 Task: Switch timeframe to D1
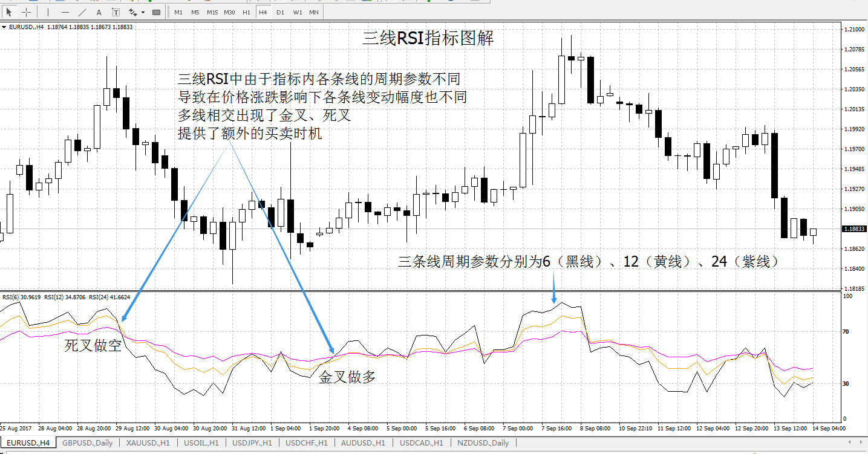tap(279, 12)
